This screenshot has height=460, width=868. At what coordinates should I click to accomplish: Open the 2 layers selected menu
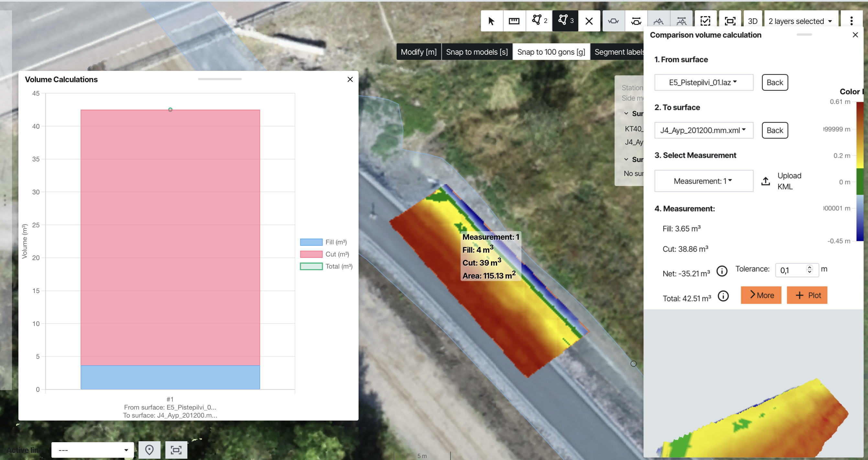(x=801, y=21)
